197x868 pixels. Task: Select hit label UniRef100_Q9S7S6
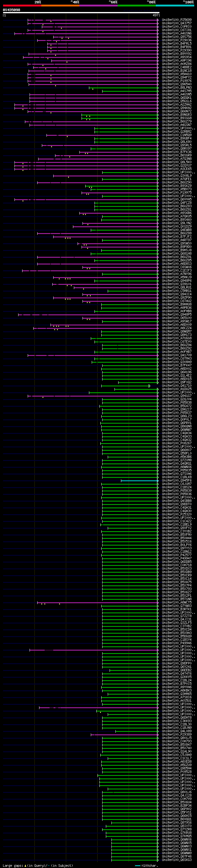point(176,37)
